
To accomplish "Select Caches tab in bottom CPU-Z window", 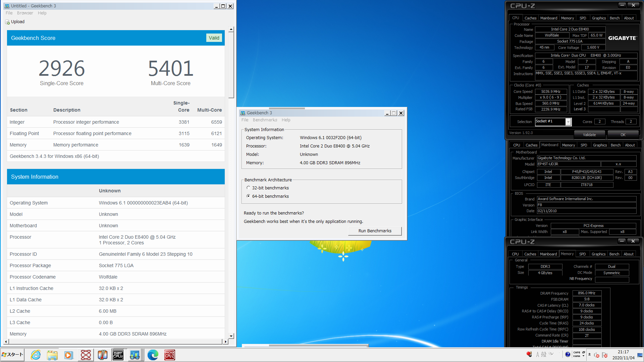I will 530,254.
